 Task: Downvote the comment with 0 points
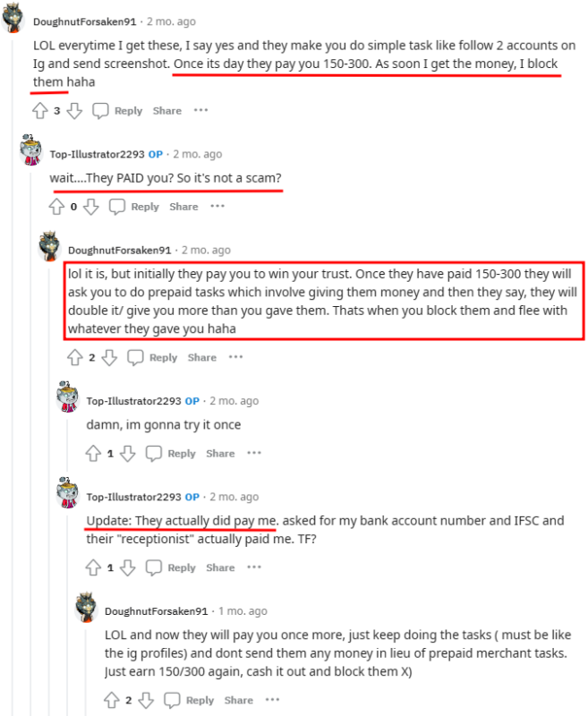[91, 207]
